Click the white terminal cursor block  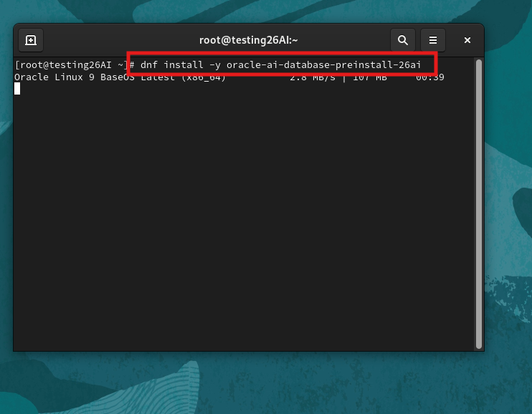pyautogui.click(x=17, y=89)
